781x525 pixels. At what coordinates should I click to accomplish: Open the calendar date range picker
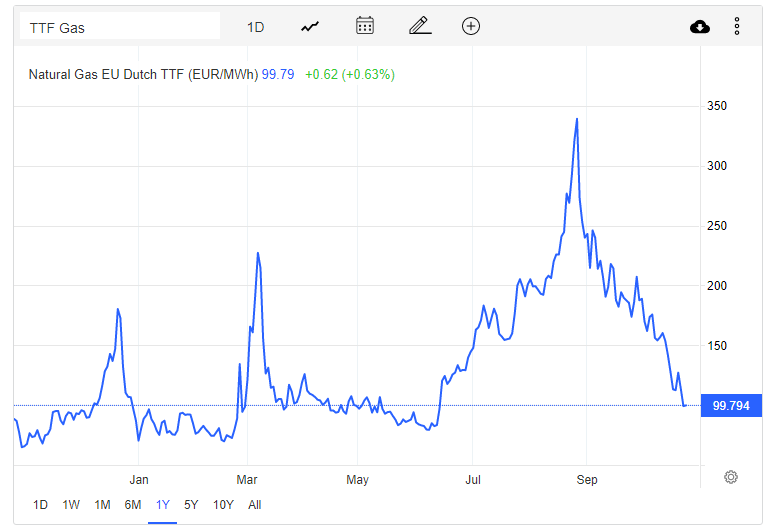365,26
